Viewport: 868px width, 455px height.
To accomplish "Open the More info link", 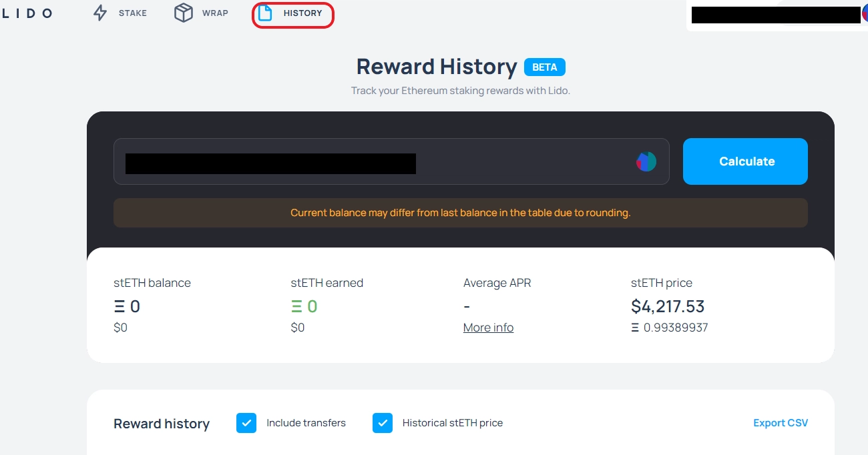I will pyautogui.click(x=488, y=328).
